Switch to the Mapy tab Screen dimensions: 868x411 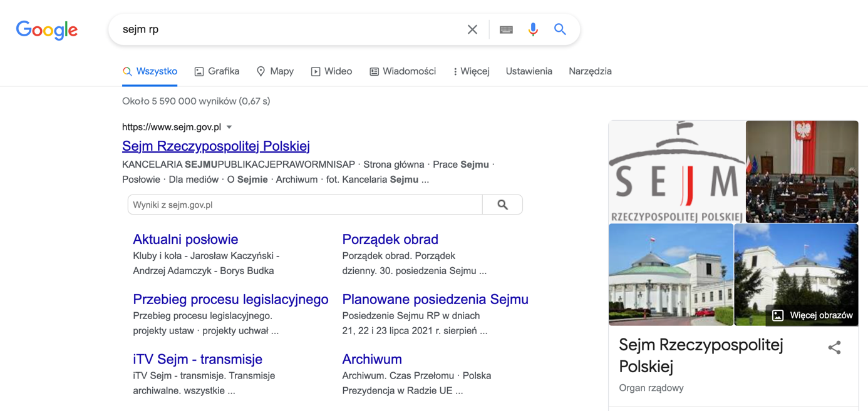click(x=275, y=71)
